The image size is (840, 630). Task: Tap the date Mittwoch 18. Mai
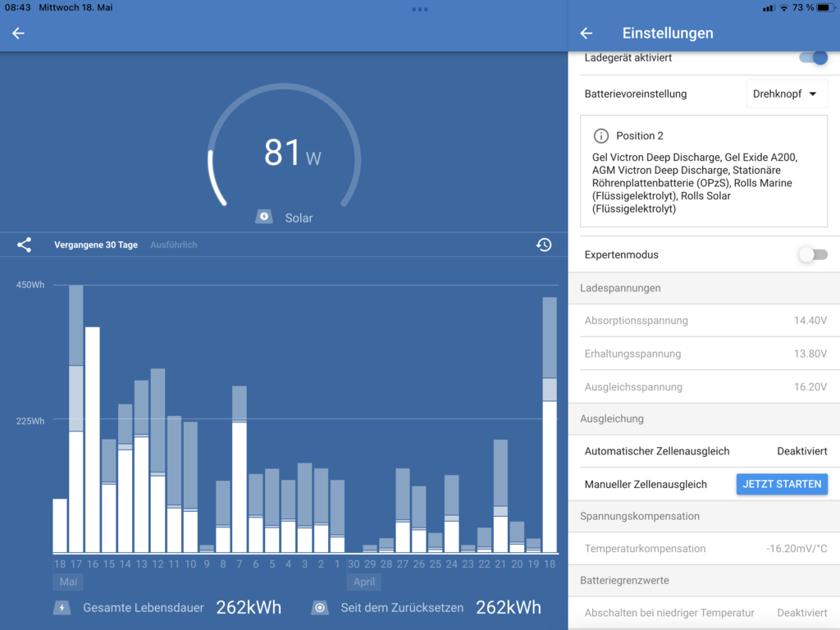(x=75, y=7)
